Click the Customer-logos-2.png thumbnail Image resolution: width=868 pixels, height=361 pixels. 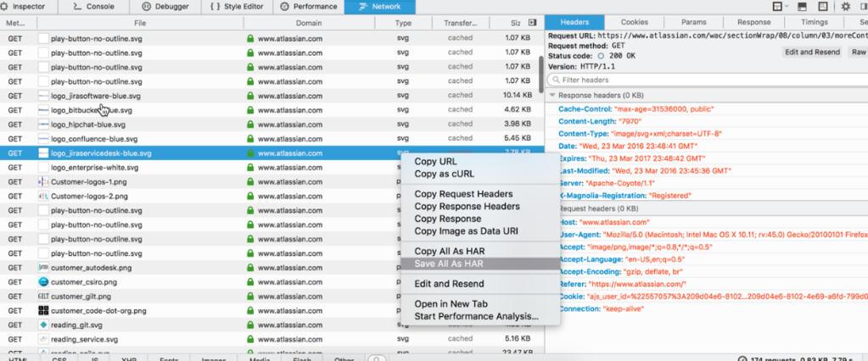[44, 197]
